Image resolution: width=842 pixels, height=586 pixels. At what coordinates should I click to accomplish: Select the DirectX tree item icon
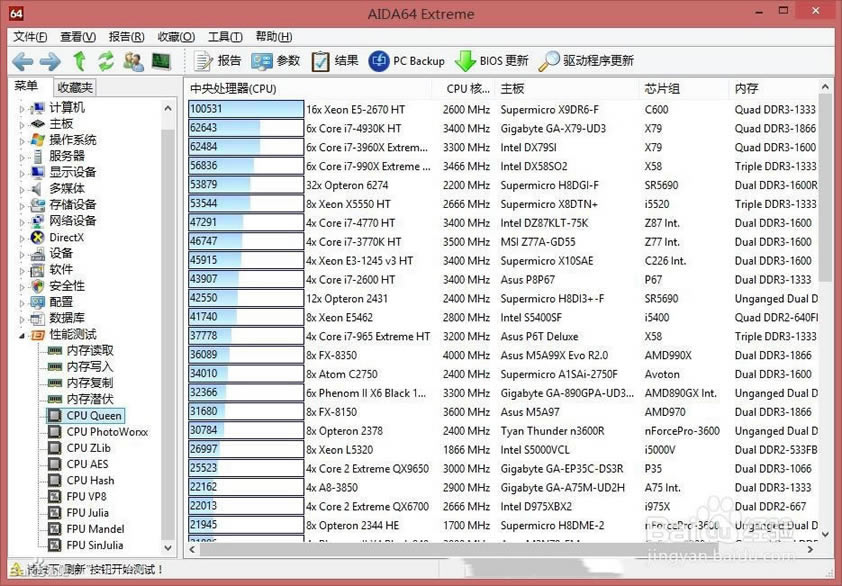(x=38, y=237)
